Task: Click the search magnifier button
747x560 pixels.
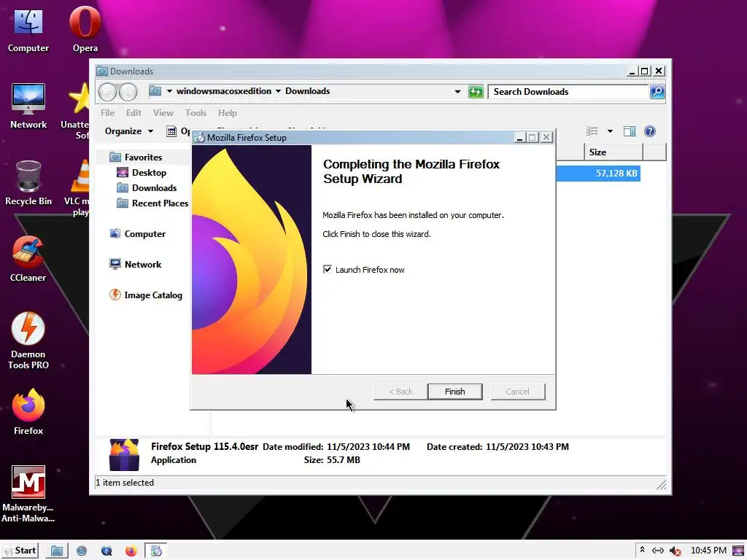Action: 657,91
